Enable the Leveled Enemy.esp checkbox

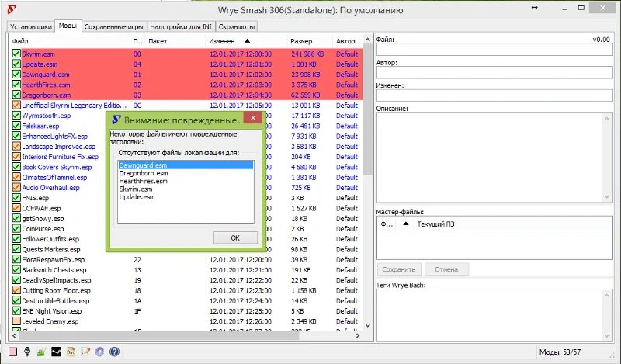pos(16,321)
